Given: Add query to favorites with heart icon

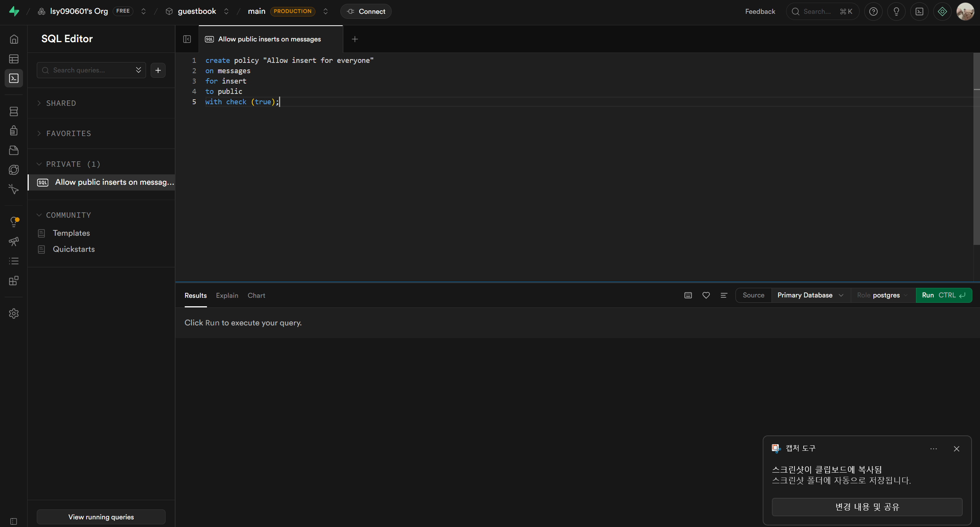Looking at the screenshot, I should click(x=706, y=295).
